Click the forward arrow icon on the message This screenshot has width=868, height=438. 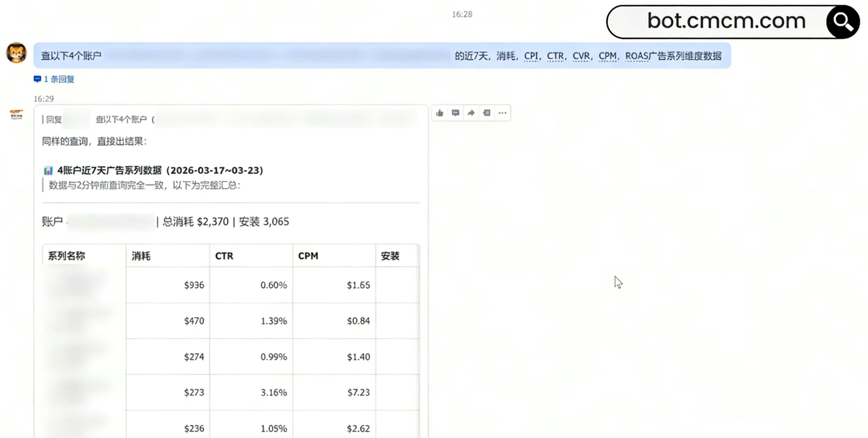click(x=471, y=113)
